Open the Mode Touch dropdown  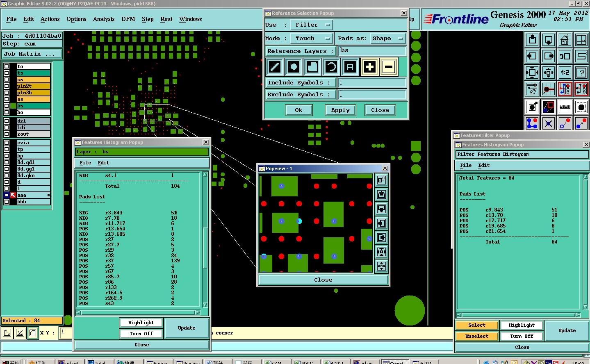pos(311,39)
